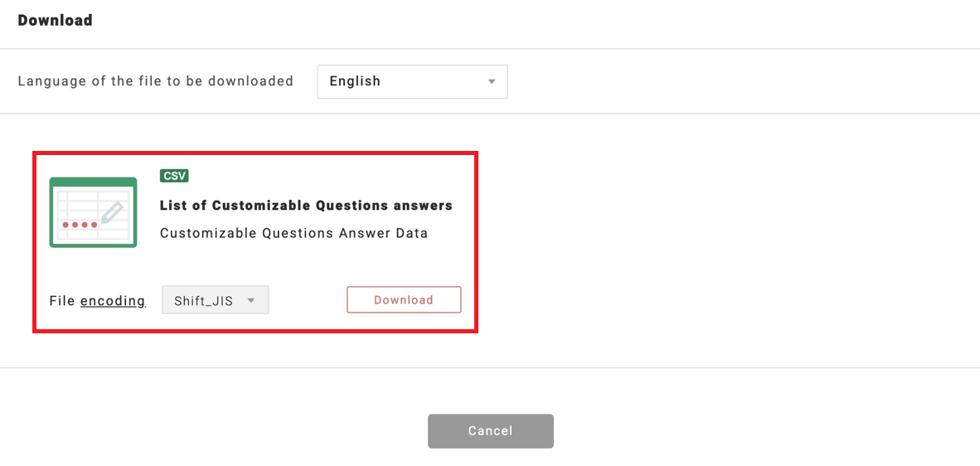Click the green CSV badge

point(174,176)
